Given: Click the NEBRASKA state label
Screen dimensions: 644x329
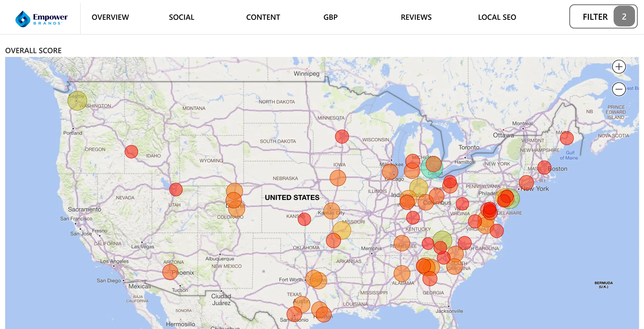Looking at the screenshot, I should click(285, 178).
